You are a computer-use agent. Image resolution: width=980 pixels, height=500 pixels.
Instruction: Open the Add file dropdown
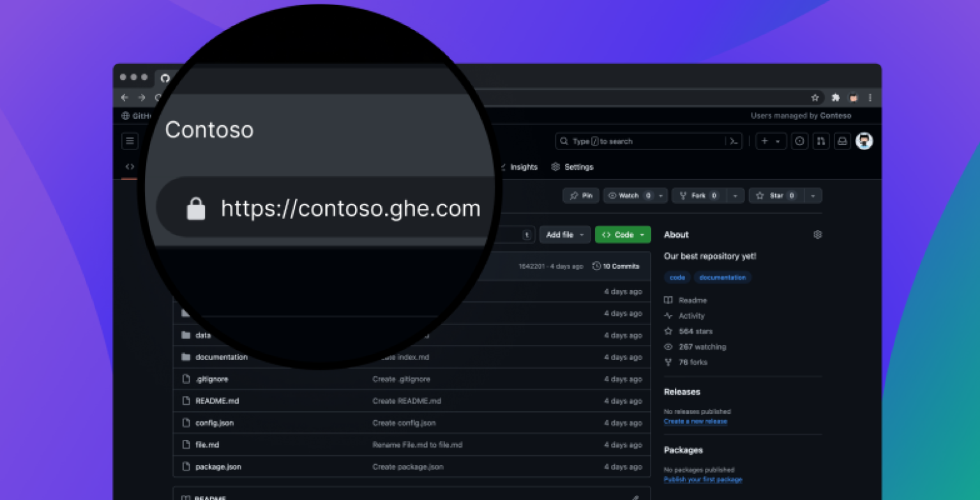click(564, 235)
